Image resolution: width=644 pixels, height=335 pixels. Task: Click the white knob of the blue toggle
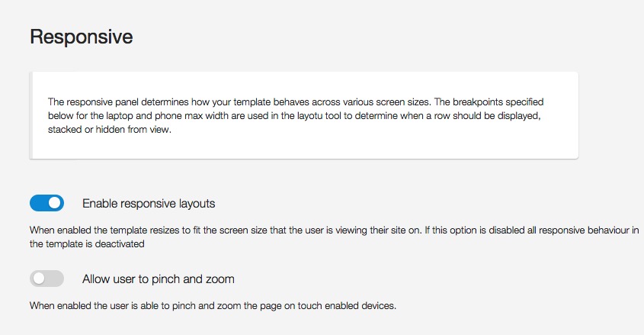coord(54,203)
